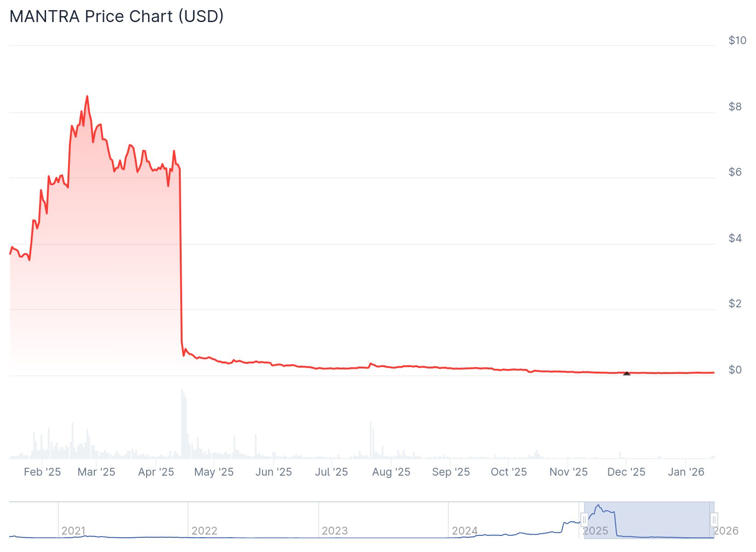756x552 pixels.
Task: Click the $10 y-axis label
Action: click(737, 40)
